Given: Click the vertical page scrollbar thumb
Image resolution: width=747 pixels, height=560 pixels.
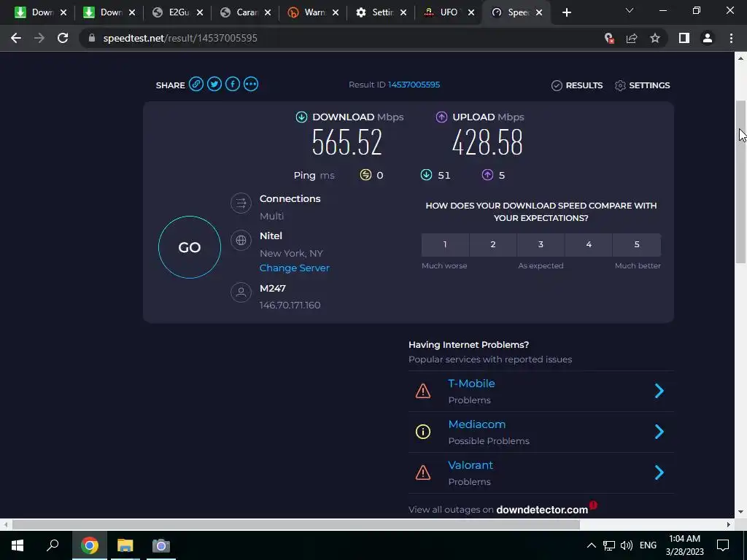Looking at the screenshot, I should tap(740, 182).
